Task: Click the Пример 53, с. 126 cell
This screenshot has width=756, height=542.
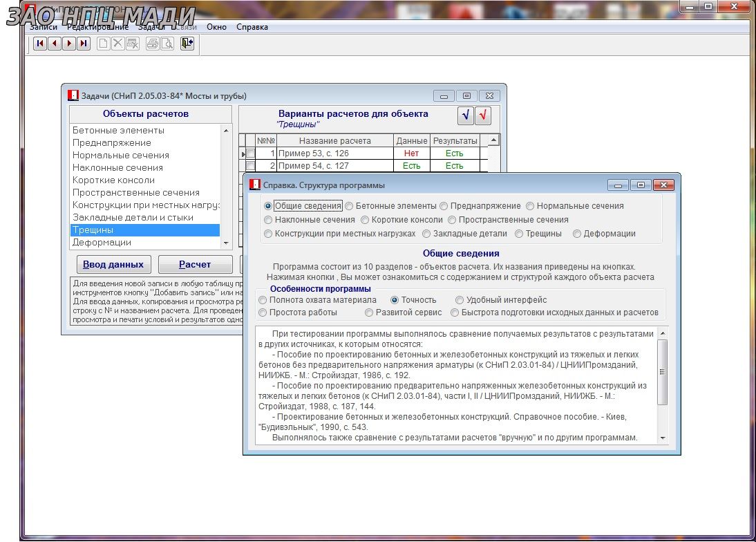Action: tap(335, 153)
